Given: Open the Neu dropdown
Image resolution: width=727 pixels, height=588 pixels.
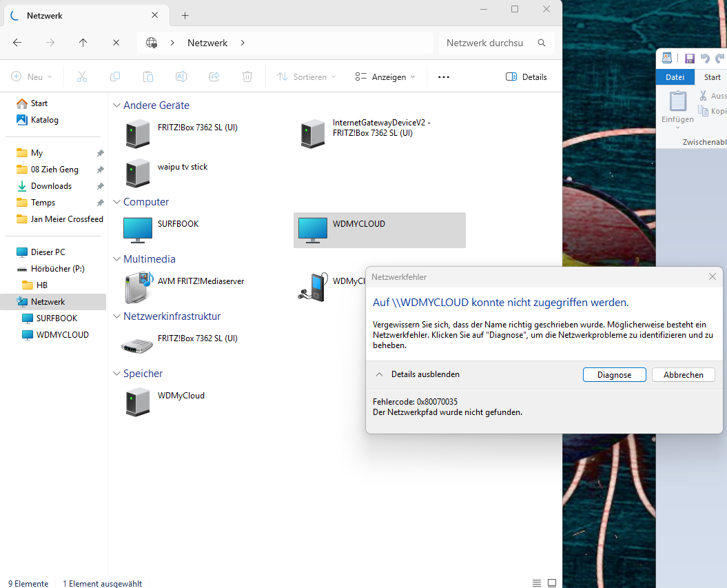Looking at the screenshot, I should click(32, 77).
